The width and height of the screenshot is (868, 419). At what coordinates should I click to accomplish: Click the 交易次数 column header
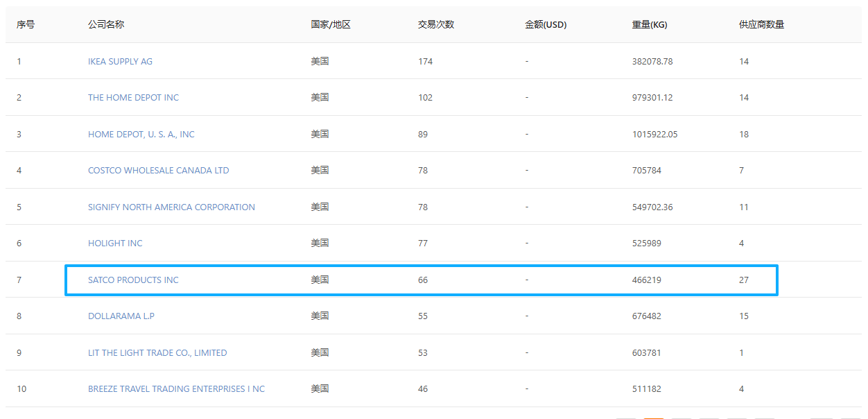(x=436, y=24)
